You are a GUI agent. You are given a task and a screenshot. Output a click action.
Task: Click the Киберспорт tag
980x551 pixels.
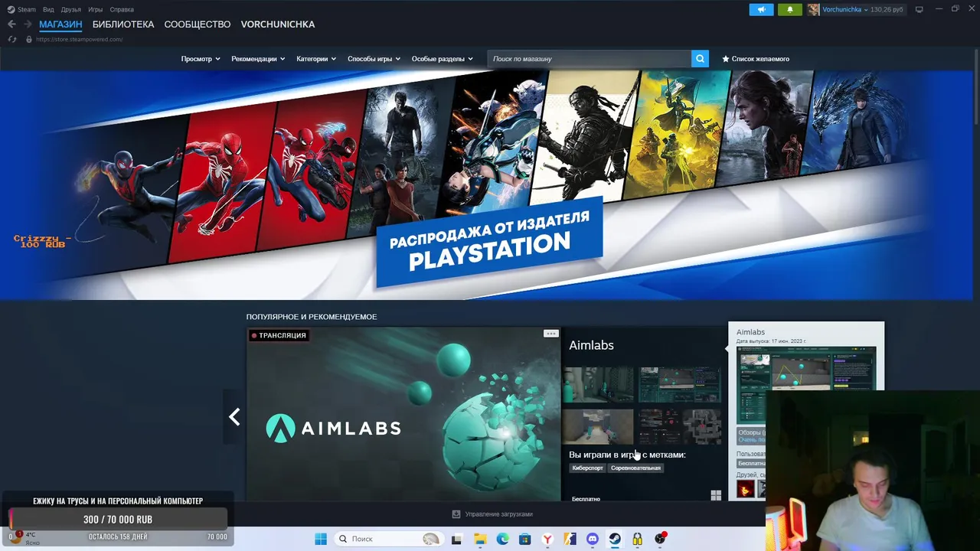(x=588, y=468)
